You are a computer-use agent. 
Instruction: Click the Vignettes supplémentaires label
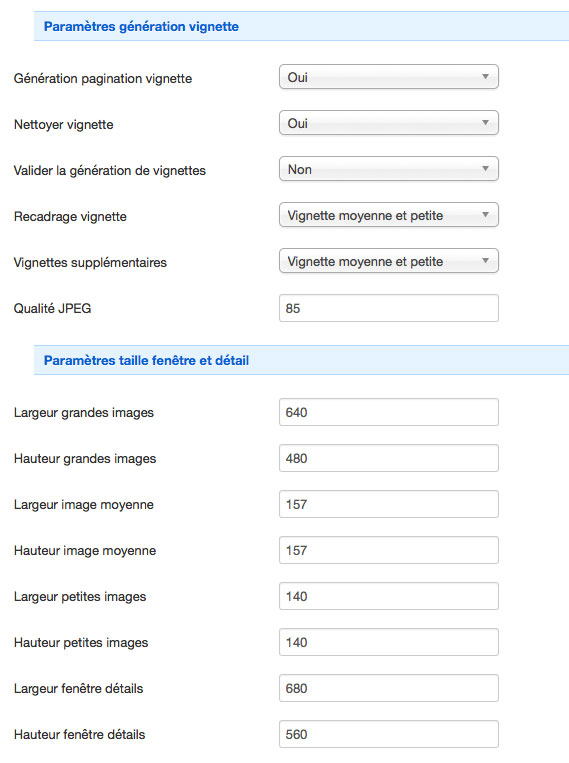point(90,263)
